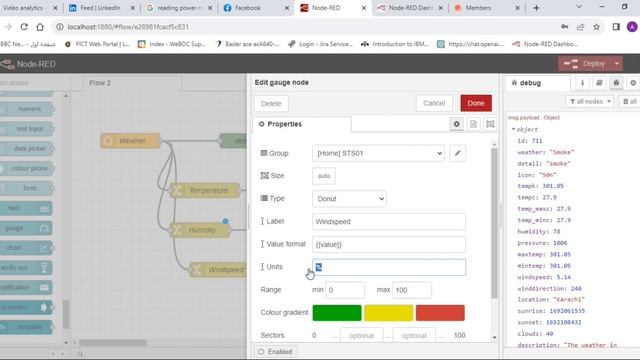Switch to the Feed LinkedIn tab

click(x=101, y=8)
